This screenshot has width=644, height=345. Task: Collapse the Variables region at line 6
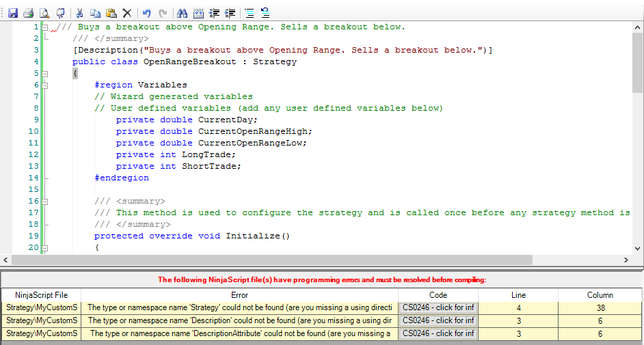(x=45, y=85)
